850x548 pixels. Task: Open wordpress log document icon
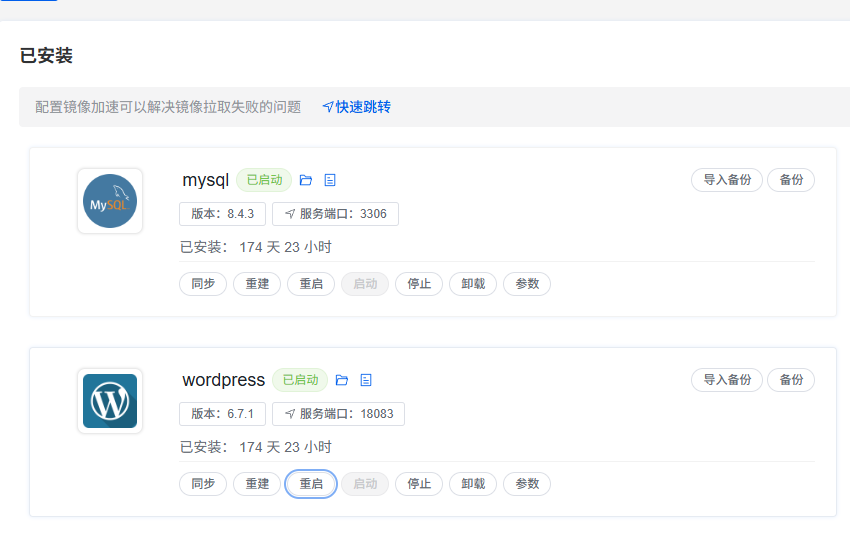(x=366, y=380)
